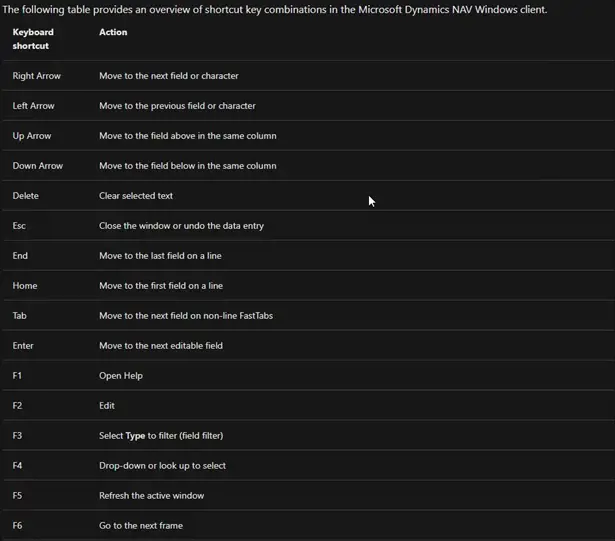
Task: Click the "Delete" shortcut cell
Action: pos(26,196)
